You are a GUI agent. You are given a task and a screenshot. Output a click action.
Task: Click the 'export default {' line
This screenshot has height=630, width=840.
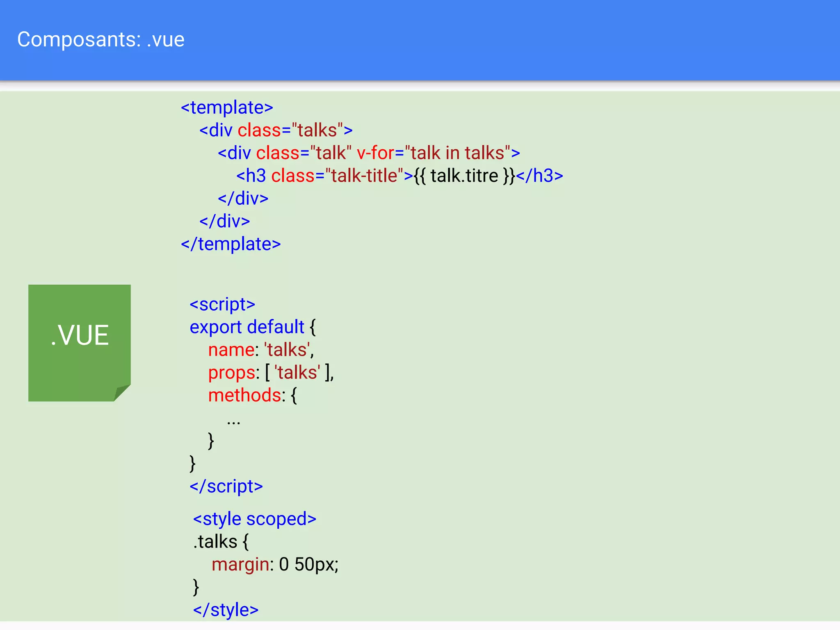253,327
